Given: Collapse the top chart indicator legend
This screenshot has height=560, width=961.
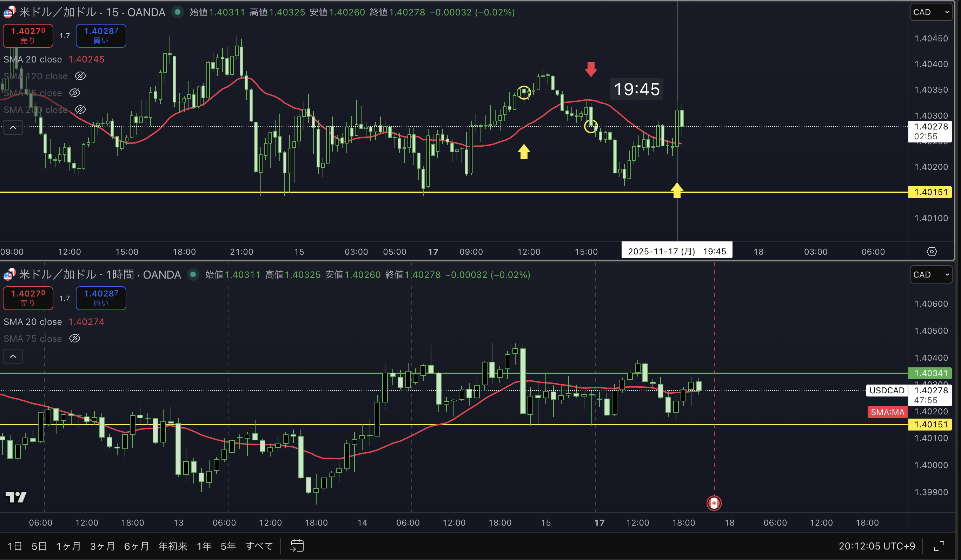Looking at the screenshot, I should tap(13, 128).
